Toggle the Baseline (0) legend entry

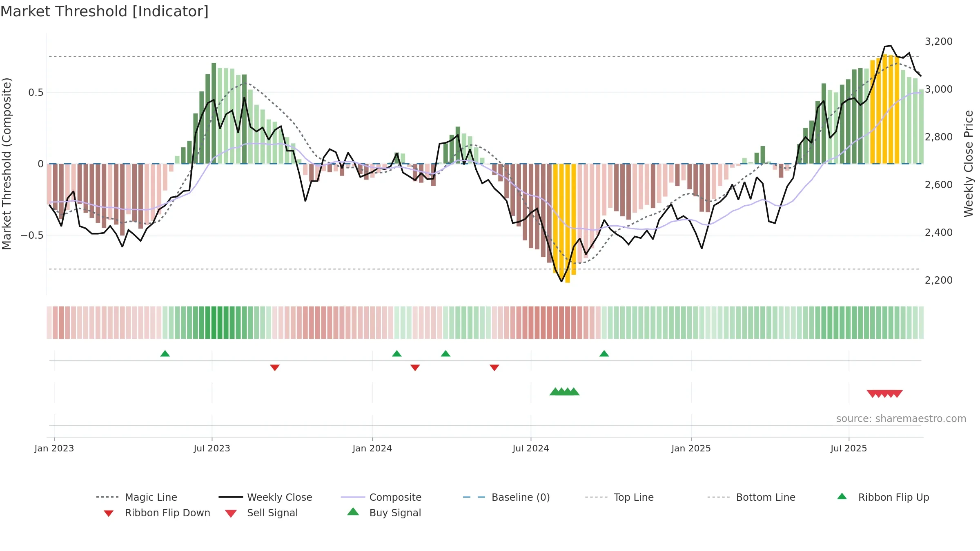point(506,497)
